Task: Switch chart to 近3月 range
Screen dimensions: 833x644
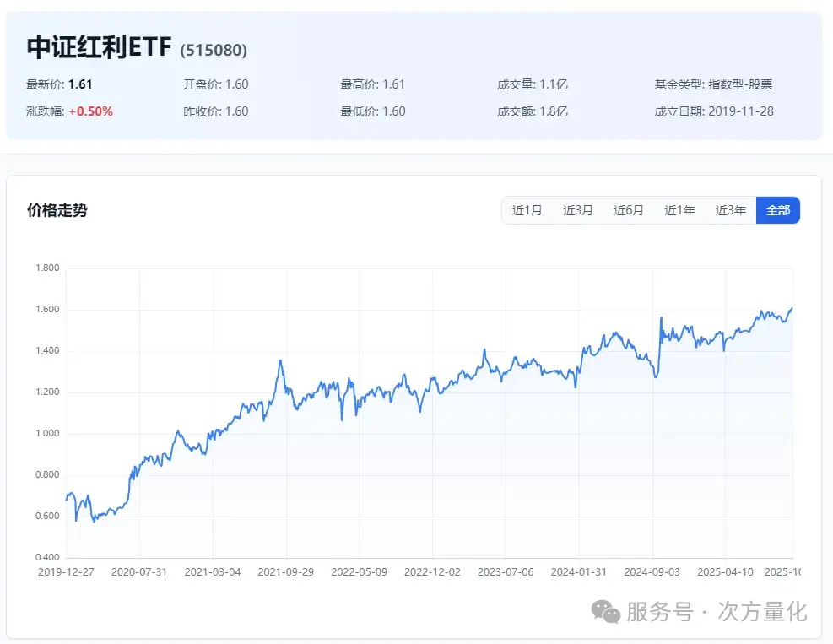Action: click(578, 210)
